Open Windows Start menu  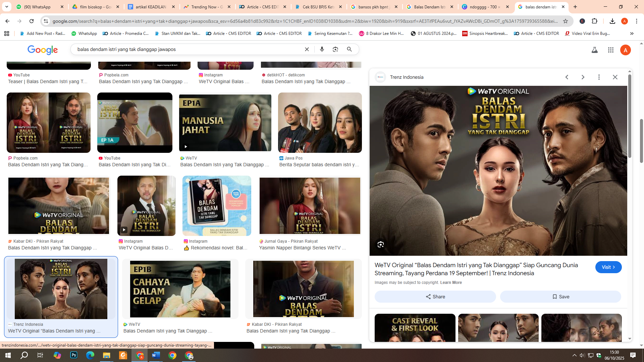8,355
